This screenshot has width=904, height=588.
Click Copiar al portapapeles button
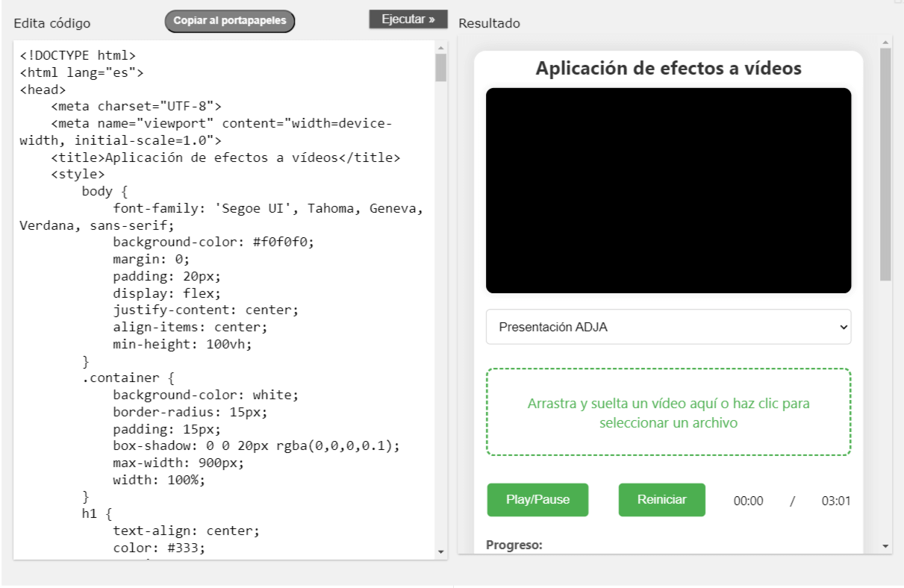(230, 21)
